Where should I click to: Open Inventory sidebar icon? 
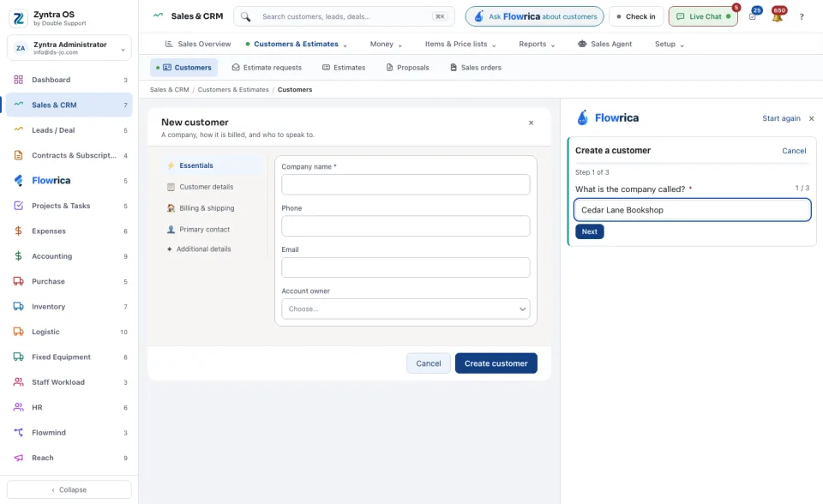(18, 307)
